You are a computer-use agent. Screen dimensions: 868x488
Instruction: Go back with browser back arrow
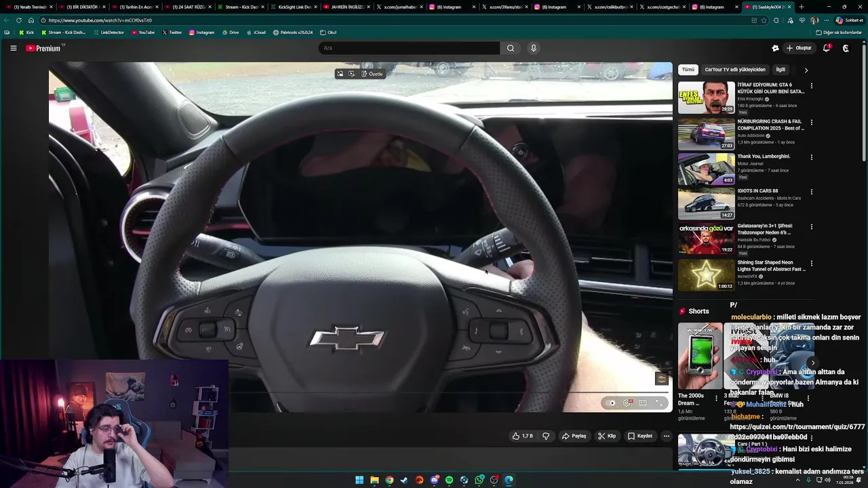(7, 20)
